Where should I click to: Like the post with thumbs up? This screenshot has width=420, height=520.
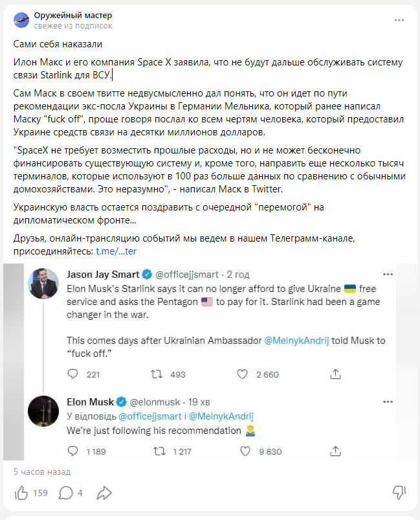(21, 493)
